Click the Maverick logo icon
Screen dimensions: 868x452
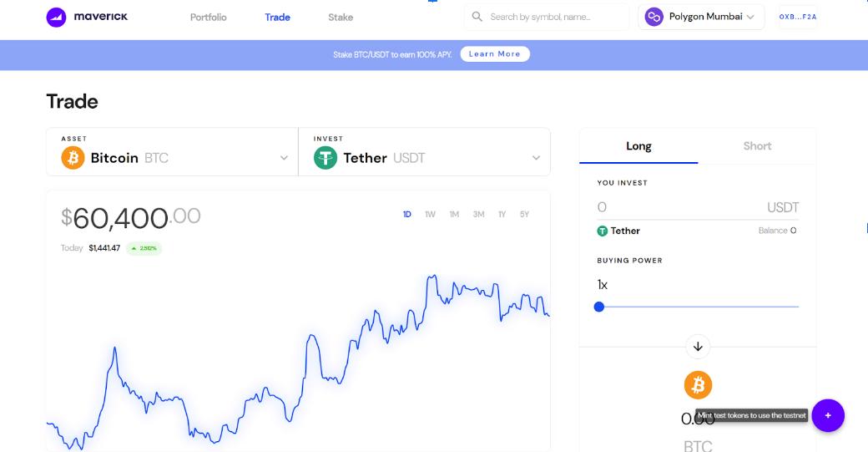[x=57, y=17]
